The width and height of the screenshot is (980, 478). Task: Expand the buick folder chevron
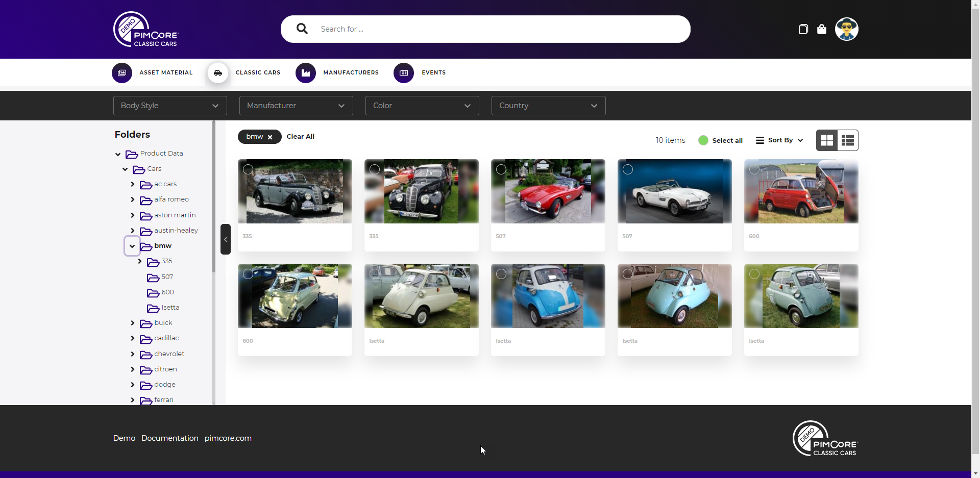[x=133, y=323]
